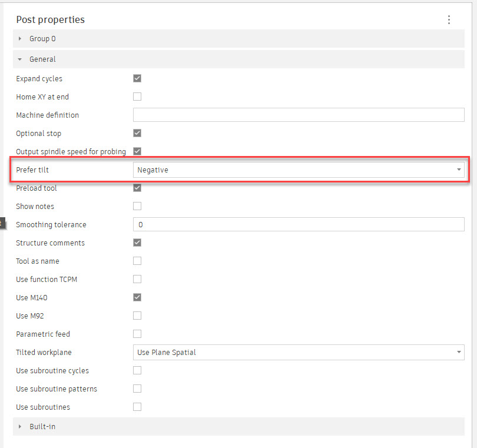This screenshot has width=477, height=448.
Task: Enable the Show notes checkbox
Action: pos(137,206)
